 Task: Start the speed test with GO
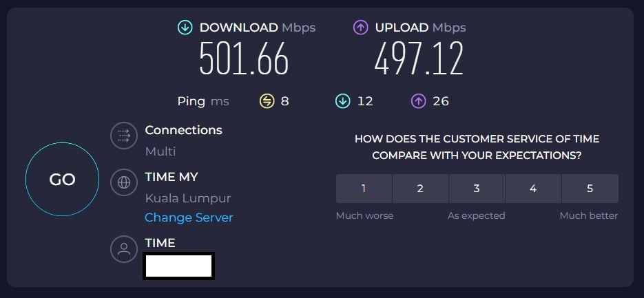point(62,180)
